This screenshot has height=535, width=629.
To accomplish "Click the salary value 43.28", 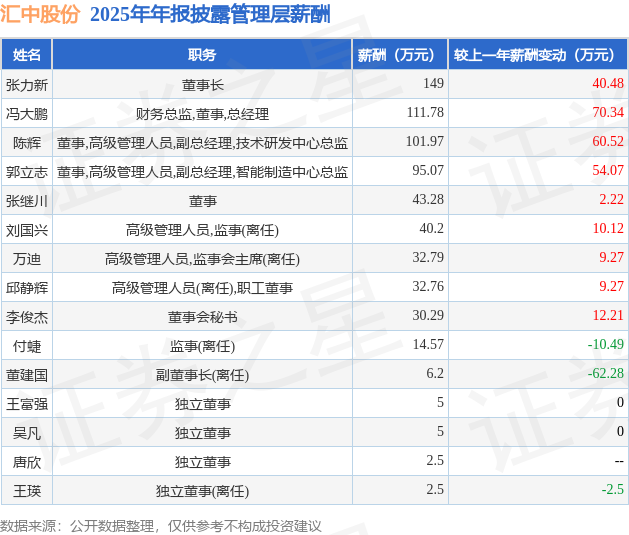I will pyautogui.click(x=428, y=199).
